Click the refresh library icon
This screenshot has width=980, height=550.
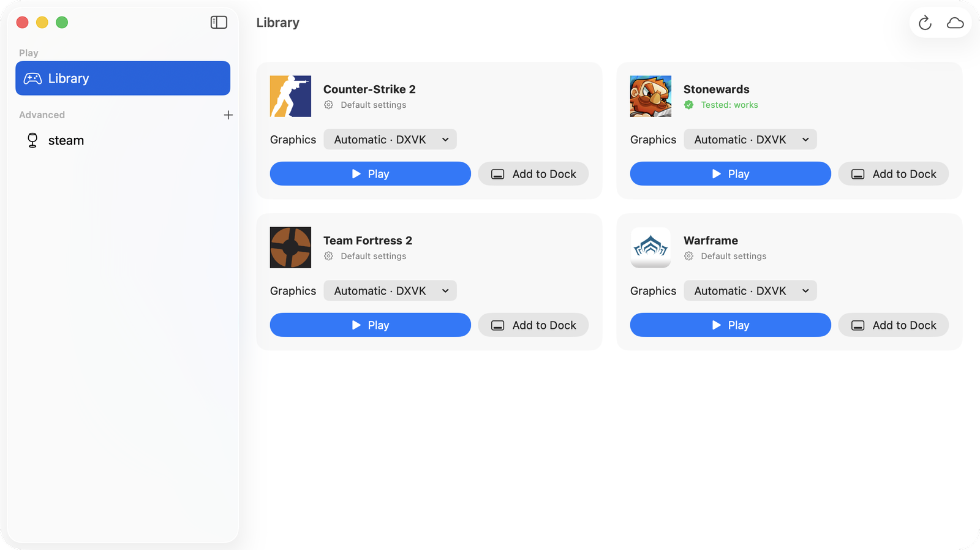click(x=925, y=23)
